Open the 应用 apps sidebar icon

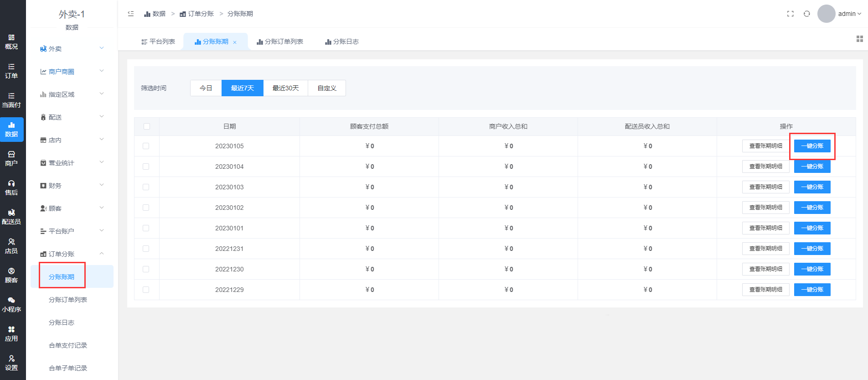pos(11,334)
